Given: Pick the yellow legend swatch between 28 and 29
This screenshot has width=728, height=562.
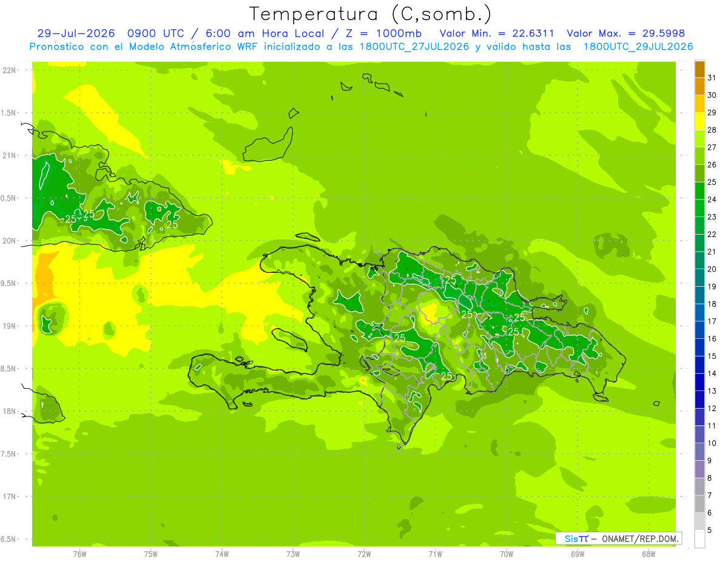Looking at the screenshot, I should tap(699, 121).
